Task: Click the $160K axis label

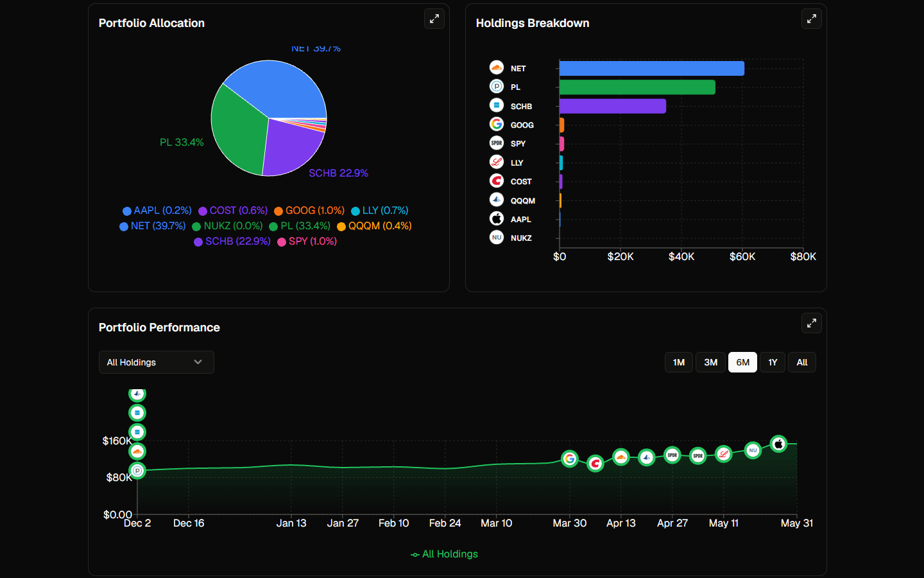Action: (x=117, y=441)
